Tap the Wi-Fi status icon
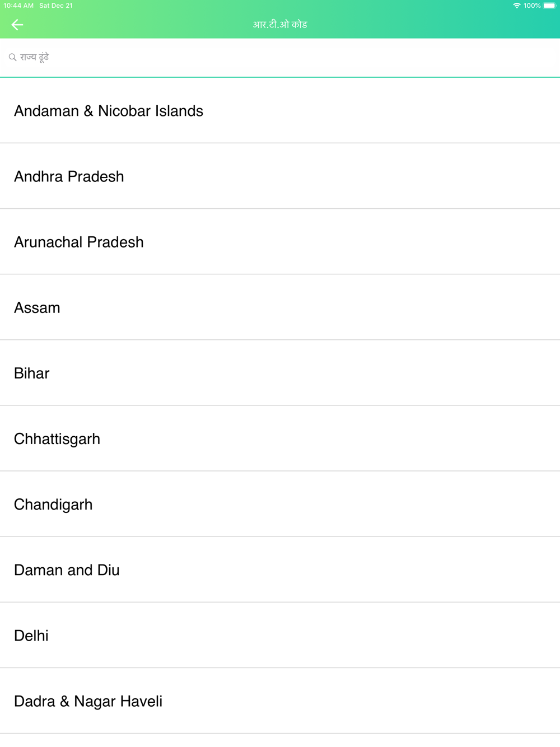 pos(517,6)
